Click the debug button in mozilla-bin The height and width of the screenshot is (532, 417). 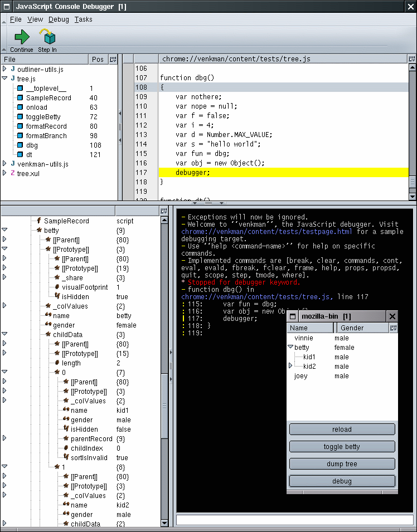point(342,481)
